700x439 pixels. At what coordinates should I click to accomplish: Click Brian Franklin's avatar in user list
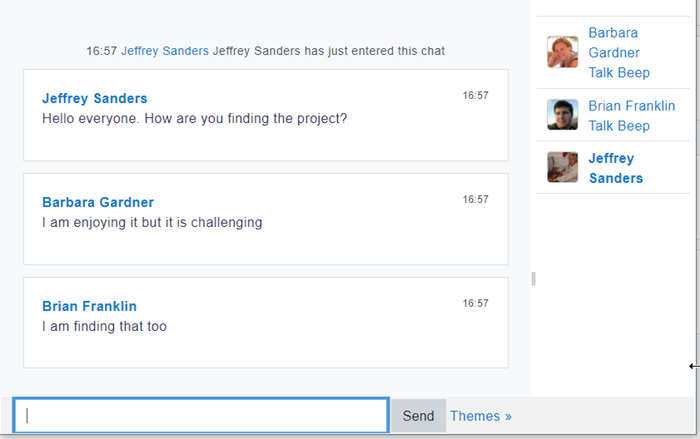[562, 115]
